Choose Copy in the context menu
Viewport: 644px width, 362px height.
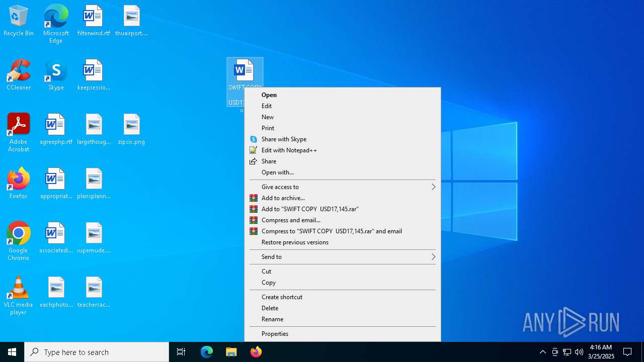click(x=343, y=283)
